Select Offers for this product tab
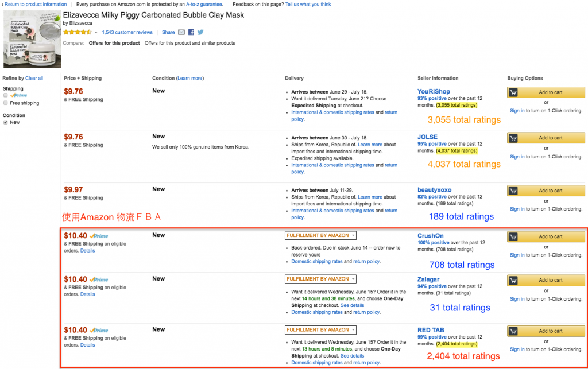Screen dimensions: 588x369 (114, 43)
